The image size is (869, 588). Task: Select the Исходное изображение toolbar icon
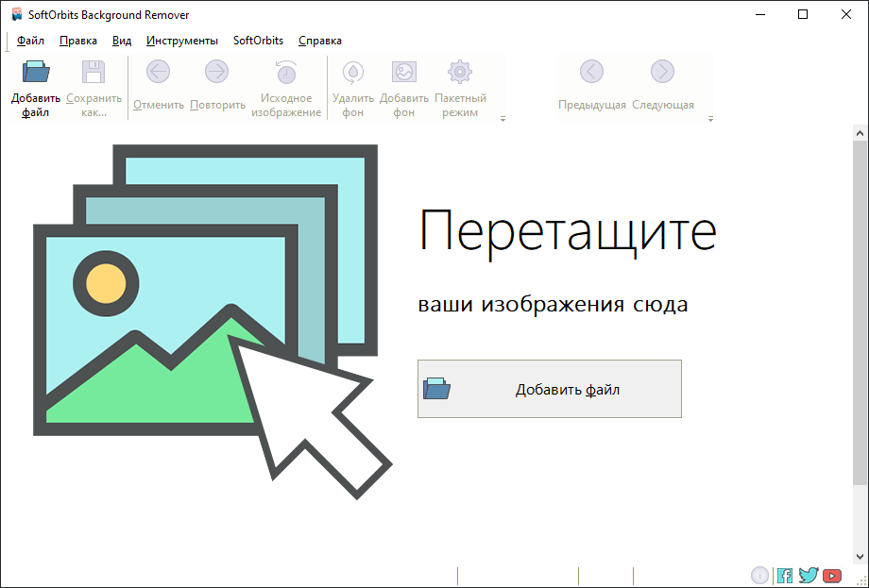point(286,73)
